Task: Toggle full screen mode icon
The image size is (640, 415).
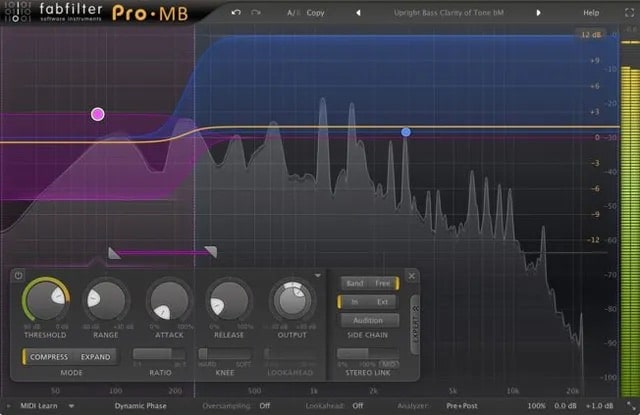Action: 630,13
